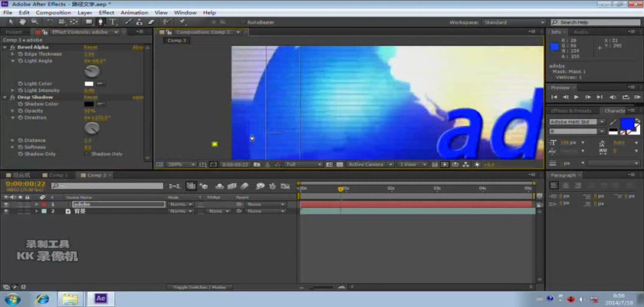Toggle the Light Angle stopwatch
This screenshot has height=307, width=644.
[x=20, y=61]
